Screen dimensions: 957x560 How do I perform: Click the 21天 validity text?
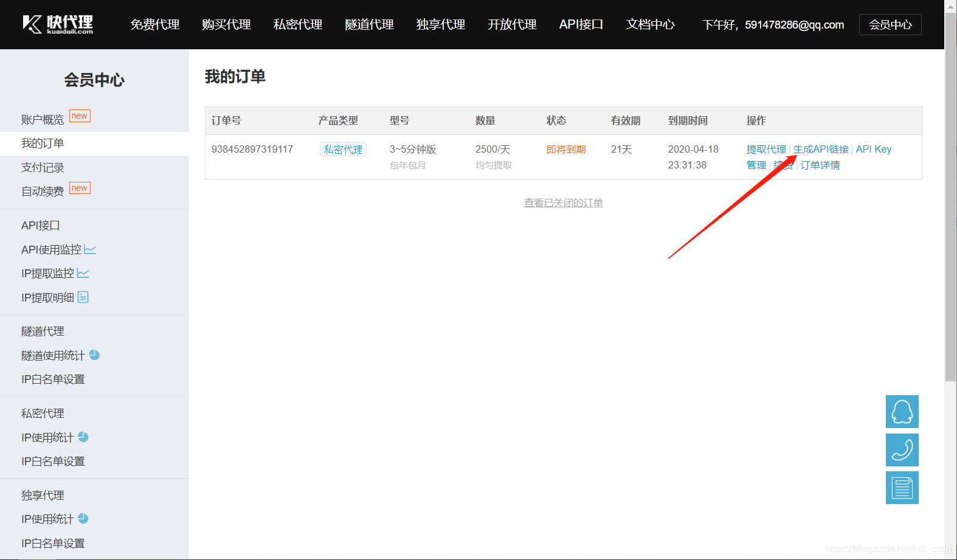(621, 149)
